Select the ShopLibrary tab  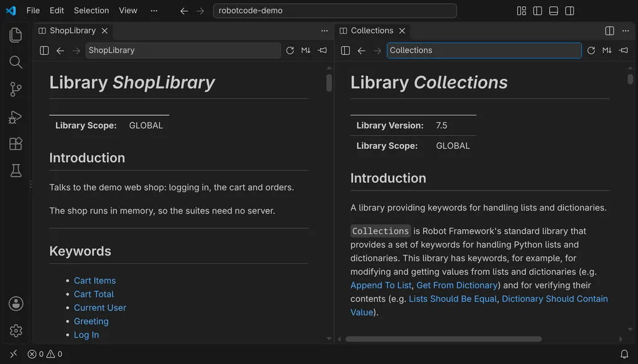point(73,31)
